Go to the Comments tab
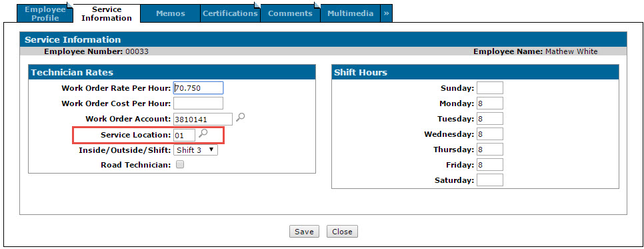 click(291, 13)
